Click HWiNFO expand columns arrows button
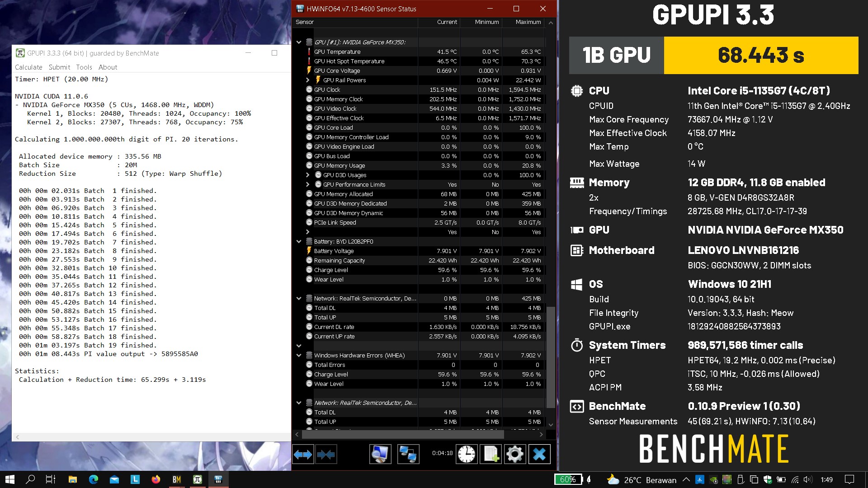Viewport: 868px width, 488px height. tap(303, 454)
